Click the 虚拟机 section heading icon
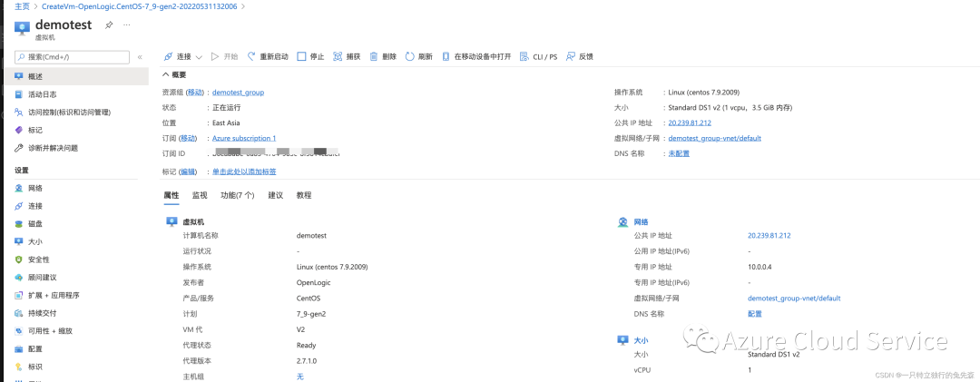This screenshot has height=382, width=980. [x=171, y=221]
